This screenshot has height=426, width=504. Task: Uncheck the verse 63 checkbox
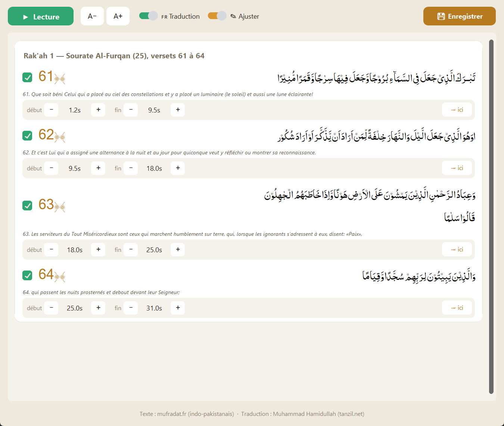pyautogui.click(x=27, y=206)
